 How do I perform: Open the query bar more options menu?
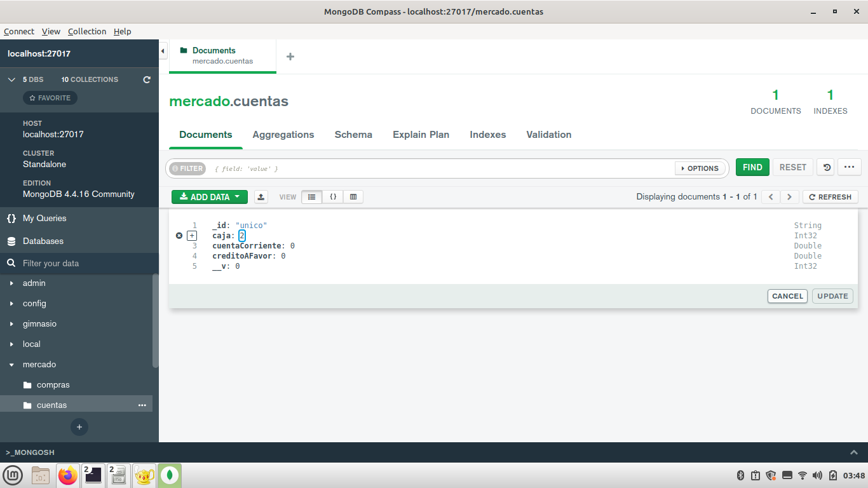click(x=850, y=167)
